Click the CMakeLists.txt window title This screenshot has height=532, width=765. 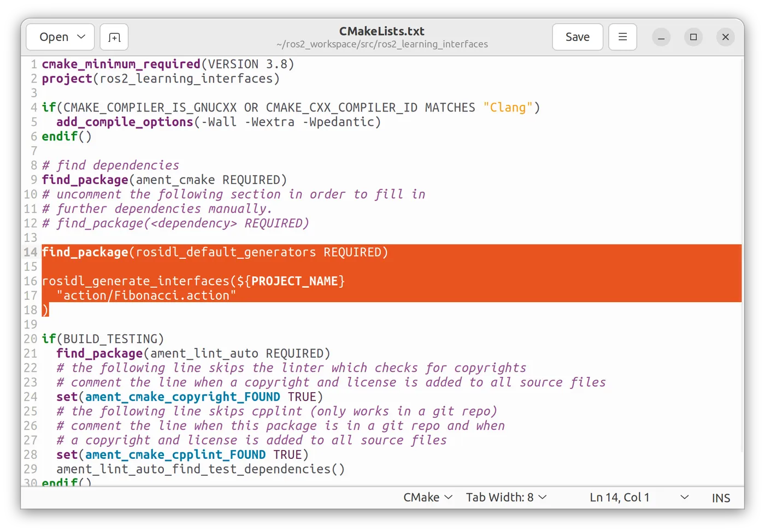(382, 32)
